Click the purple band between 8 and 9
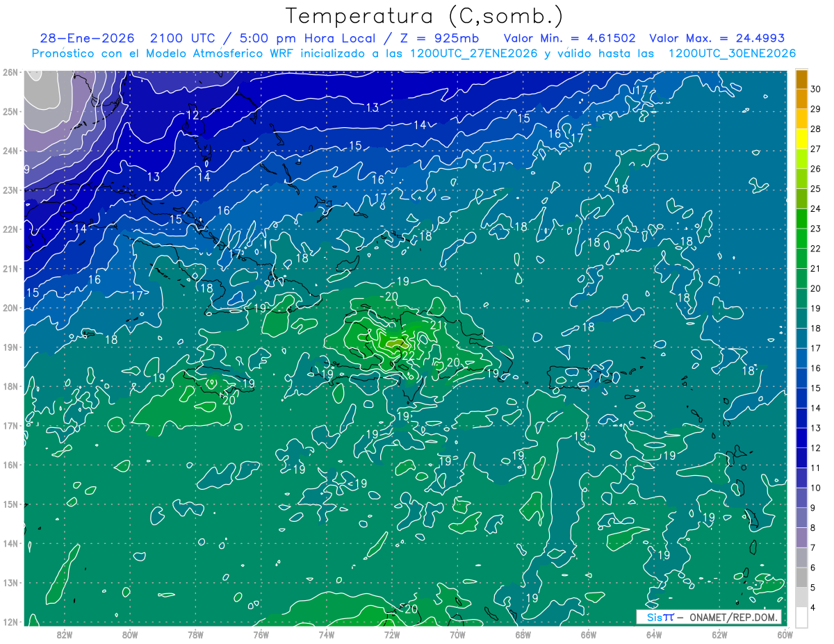This screenshot has width=834, height=644. point(801,518)
